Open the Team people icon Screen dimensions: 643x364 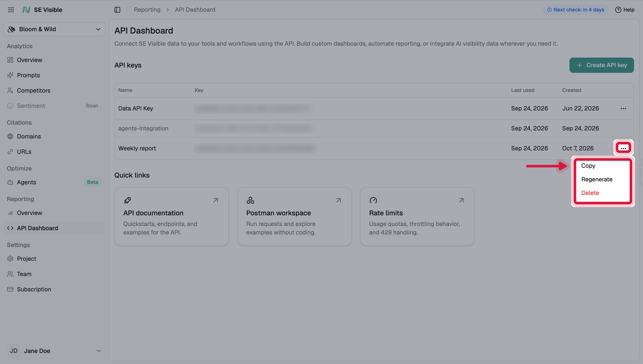click(x=10, y=274)
